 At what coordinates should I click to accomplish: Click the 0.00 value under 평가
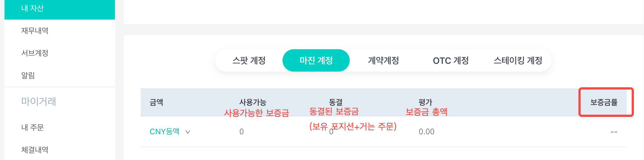(x=426, y=132)
